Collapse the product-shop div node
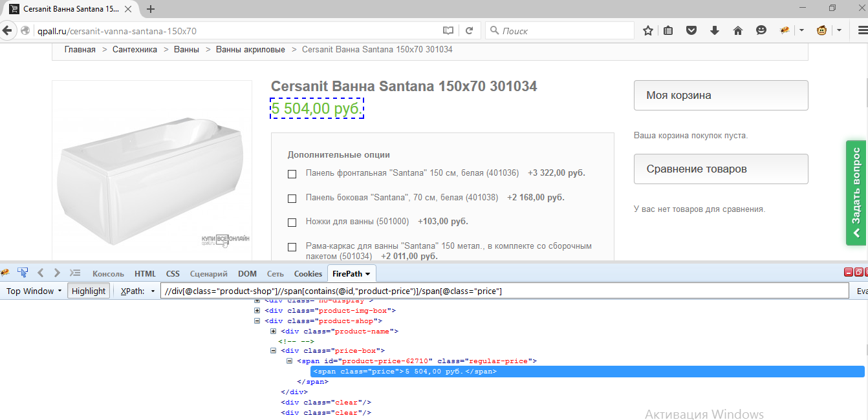 click(x=257, y=320)
